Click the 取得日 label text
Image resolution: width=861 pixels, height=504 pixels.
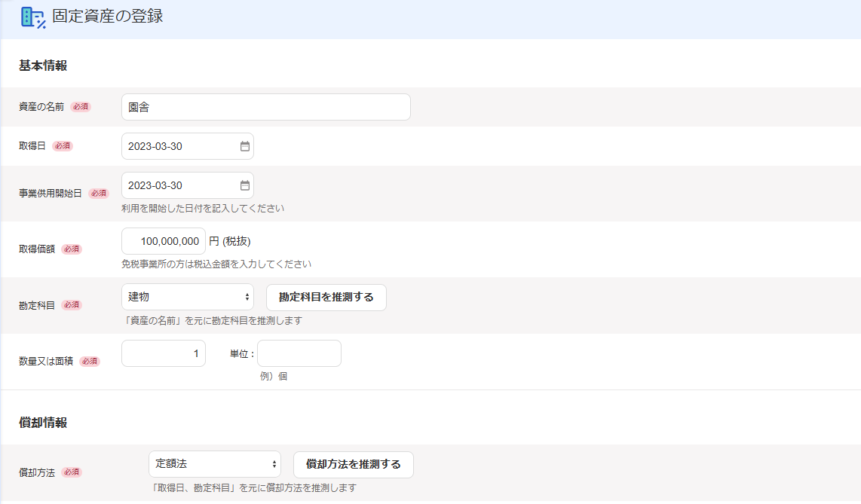(x=32, y=146)
